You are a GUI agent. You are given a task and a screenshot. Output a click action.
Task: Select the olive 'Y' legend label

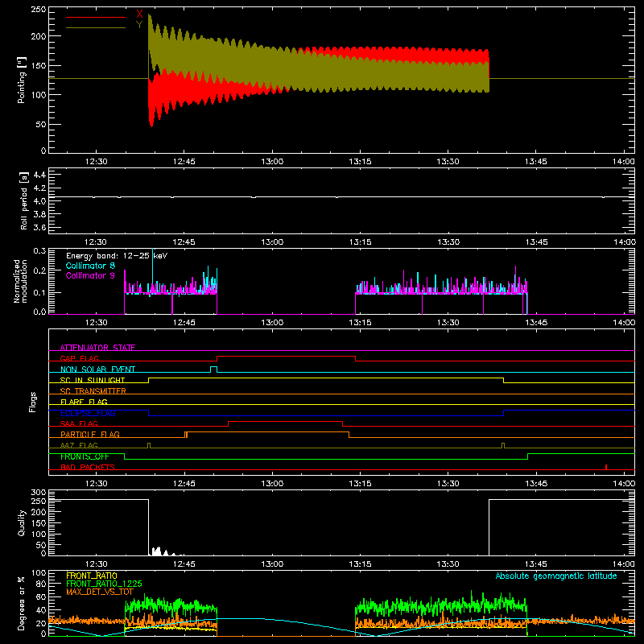click(x=139, y=25)
